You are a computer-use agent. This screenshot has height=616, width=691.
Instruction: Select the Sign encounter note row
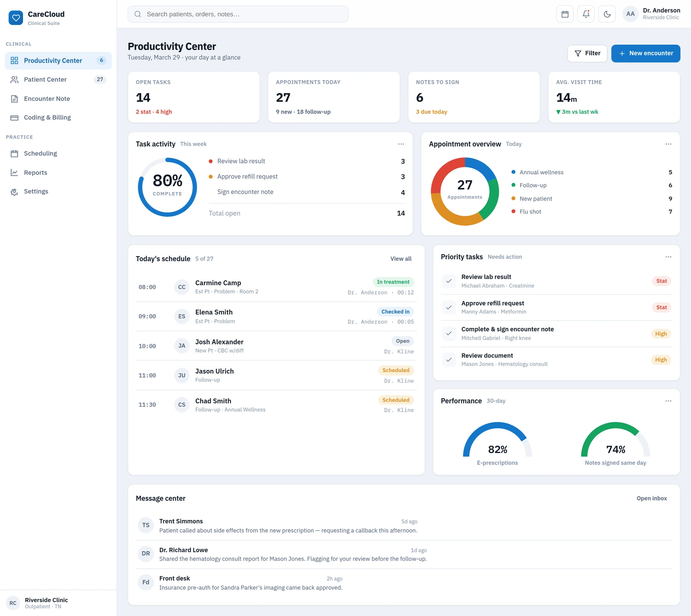(307, 192)
